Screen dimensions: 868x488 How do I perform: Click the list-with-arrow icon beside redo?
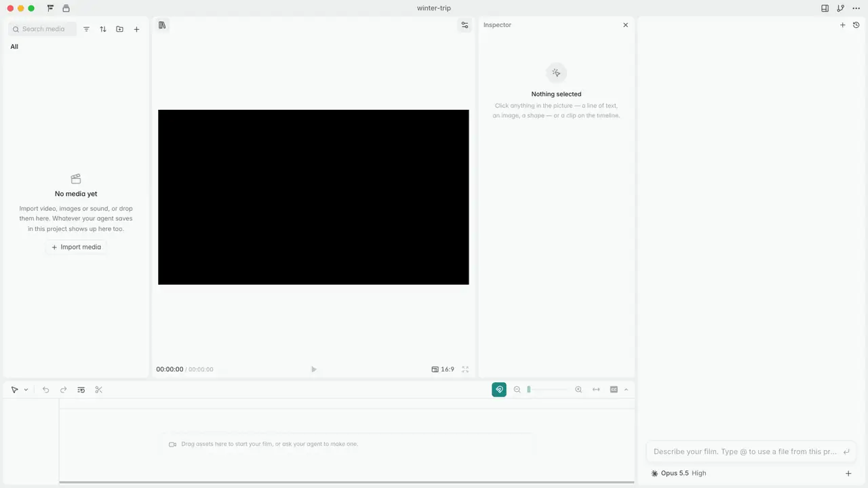tap(81, 390)
